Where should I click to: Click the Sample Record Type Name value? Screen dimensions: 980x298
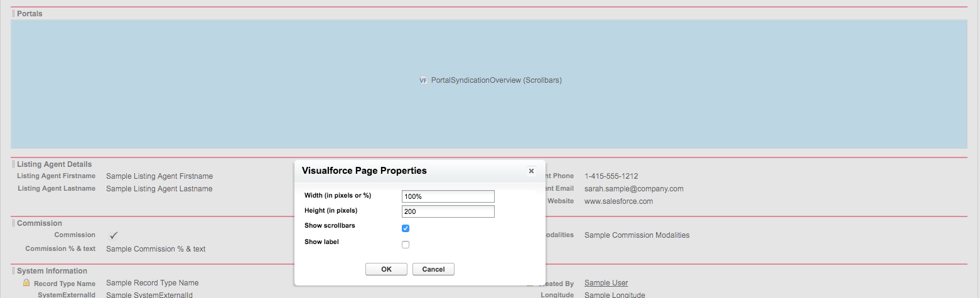pos(153,283)
